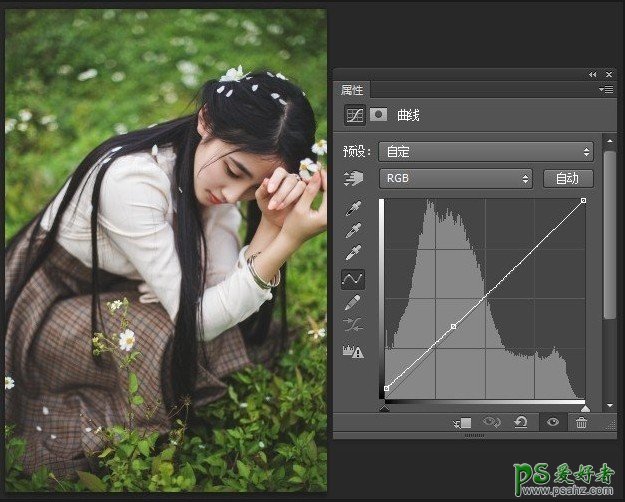
Task: Pick the black point eyedropper
Action: point(354,209)
